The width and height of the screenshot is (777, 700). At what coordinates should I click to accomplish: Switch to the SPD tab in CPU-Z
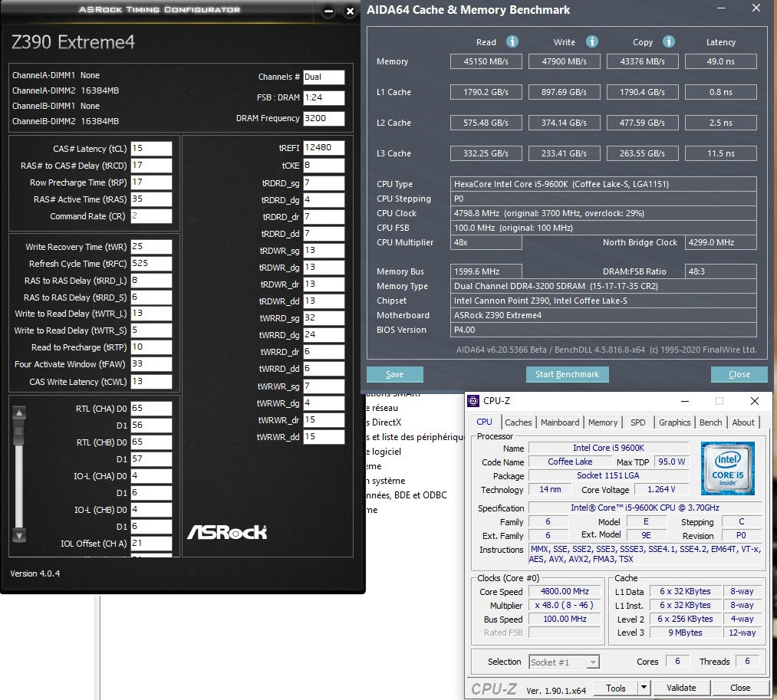pyautogui.click(x=637, y=422)
